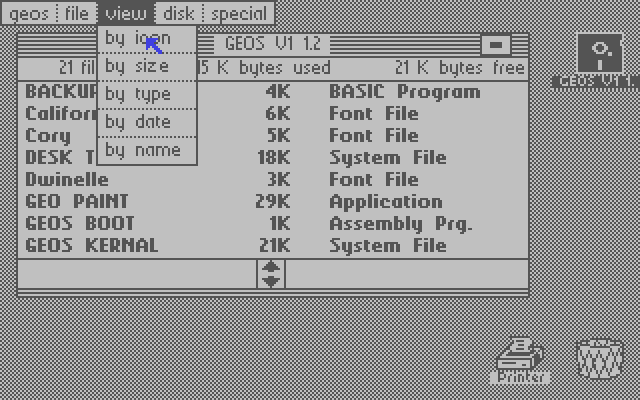Collapse the open view menu title
Screen dimensions: 640x400
[x=126, y=13]
